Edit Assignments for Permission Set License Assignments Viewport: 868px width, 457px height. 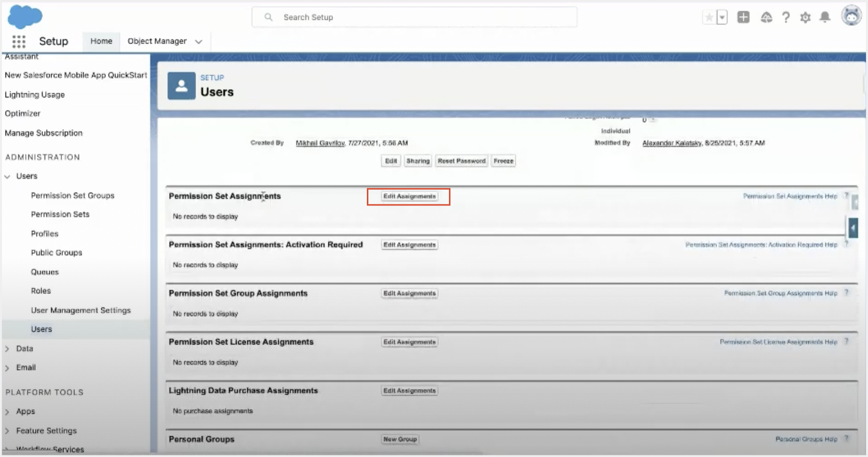click(409, 342)
